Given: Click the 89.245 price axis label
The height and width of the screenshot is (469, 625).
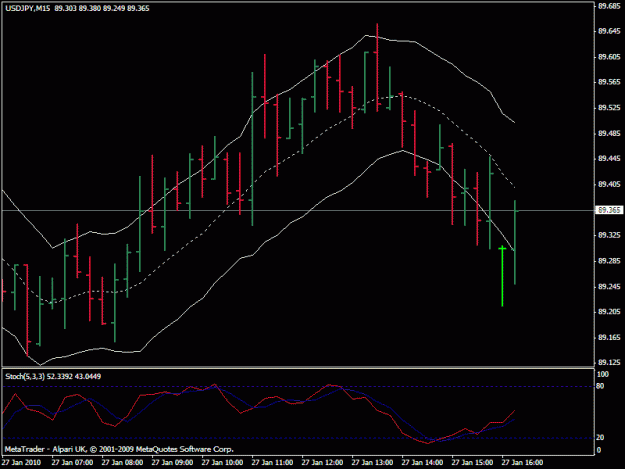Looking at the screenshot, I should pos(609,287).
